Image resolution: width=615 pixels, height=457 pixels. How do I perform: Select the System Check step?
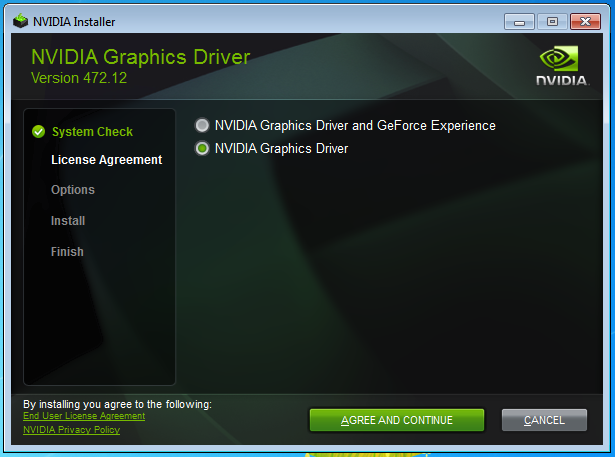[92, 132]
